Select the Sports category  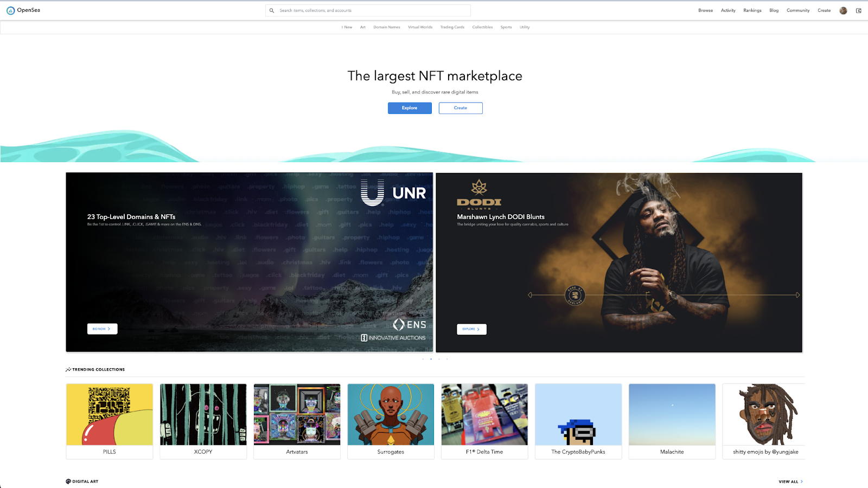(506, 27)
